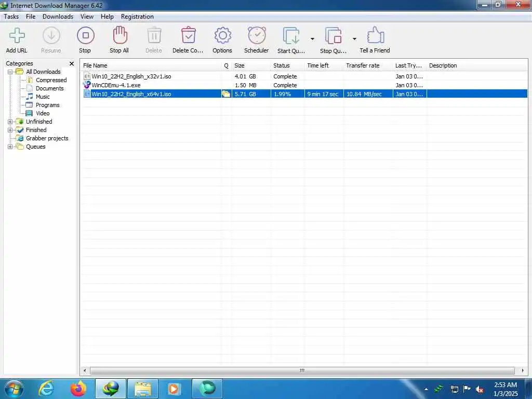Select the Queues category
Viewport: 532px width, 399px height.
[36, 147]
